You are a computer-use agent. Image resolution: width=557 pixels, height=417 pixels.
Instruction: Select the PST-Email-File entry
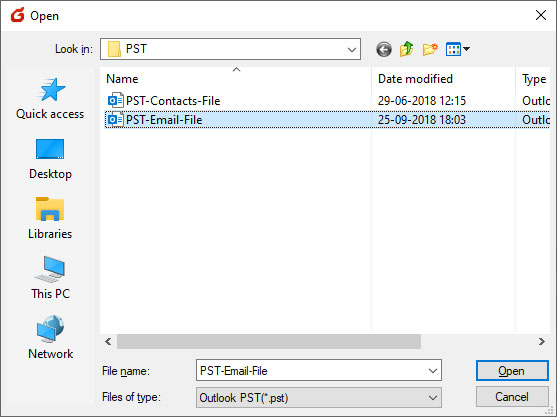click(327, 120)
